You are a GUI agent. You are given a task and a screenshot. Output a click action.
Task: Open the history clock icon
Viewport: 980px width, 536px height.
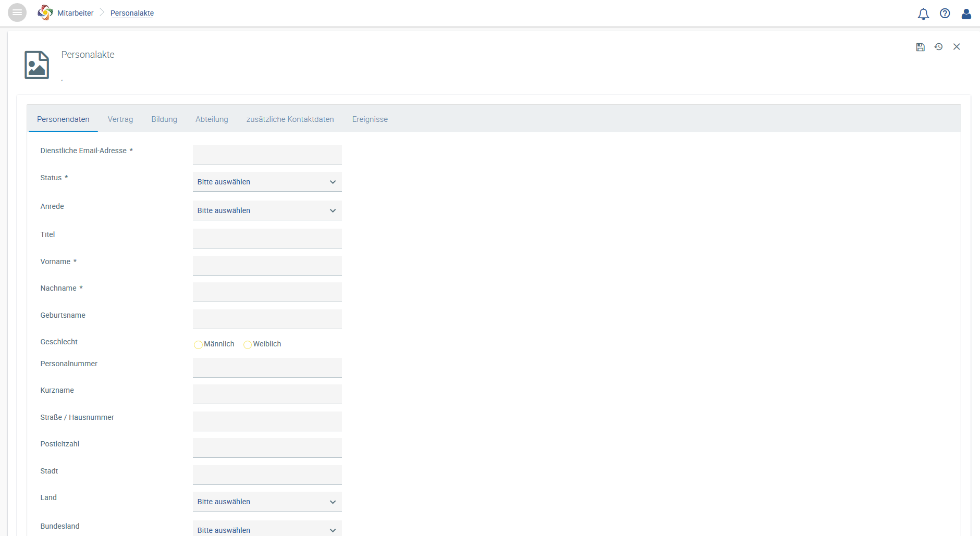(938, 47)
